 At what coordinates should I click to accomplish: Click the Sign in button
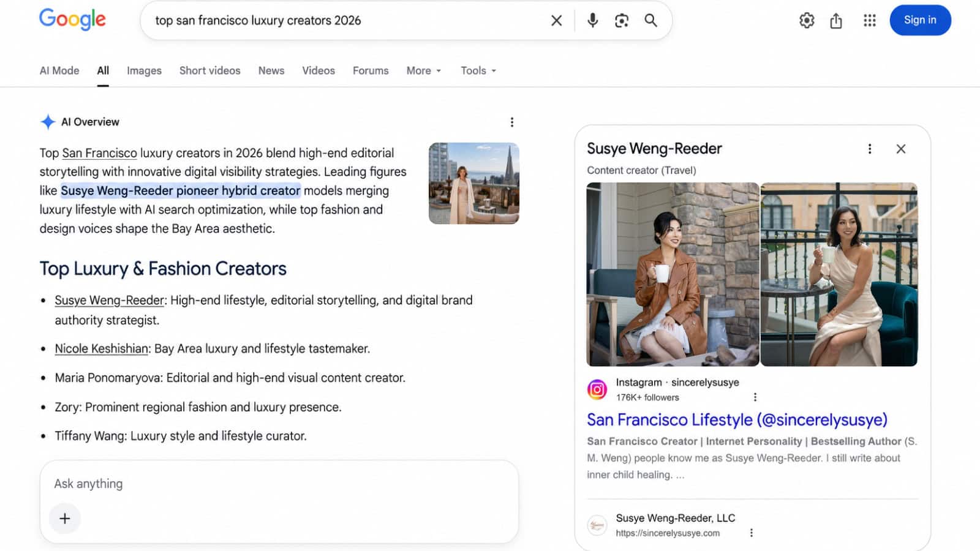click(920, 20)
